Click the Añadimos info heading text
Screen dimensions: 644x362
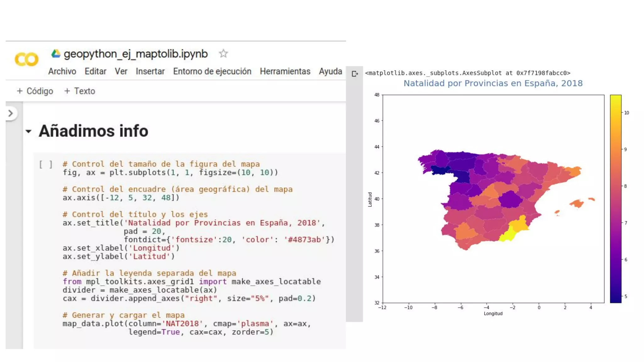[93, 131]
